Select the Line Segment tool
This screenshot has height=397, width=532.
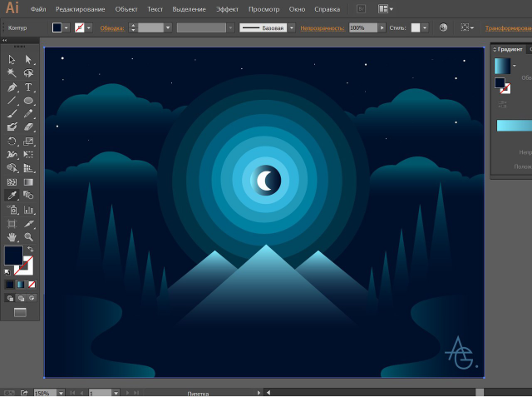12,101
